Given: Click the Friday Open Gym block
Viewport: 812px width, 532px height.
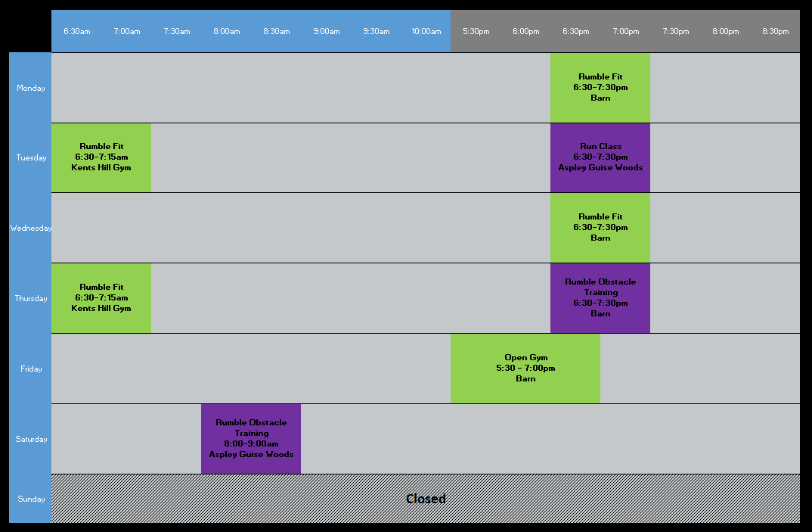Looking at the screenshot, I should click(525, 368).
